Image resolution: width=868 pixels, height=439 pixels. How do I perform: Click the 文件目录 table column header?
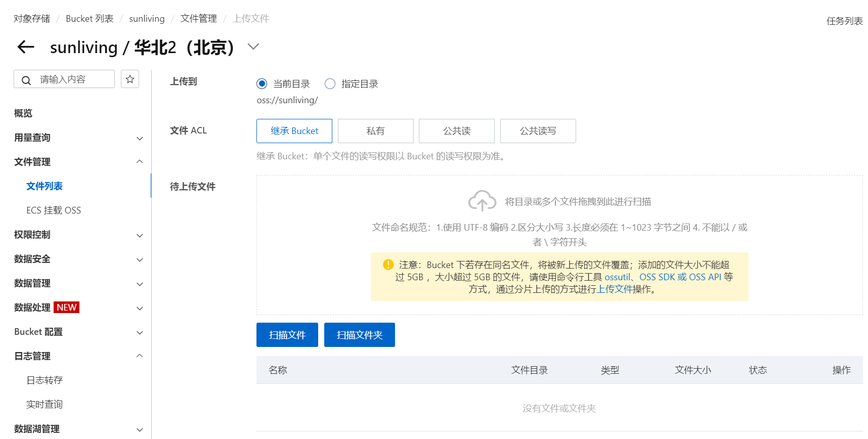(530, 370)
